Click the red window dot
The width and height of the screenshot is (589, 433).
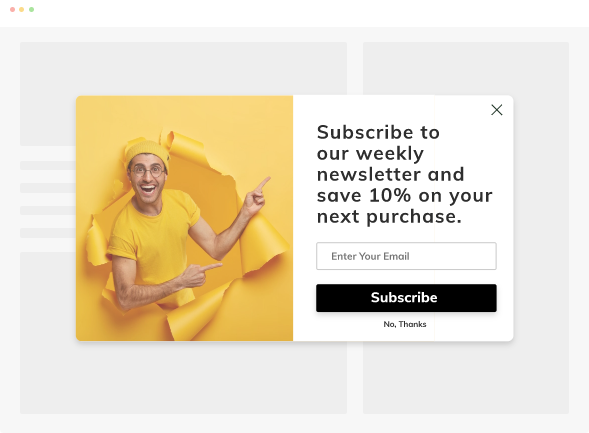12,9
